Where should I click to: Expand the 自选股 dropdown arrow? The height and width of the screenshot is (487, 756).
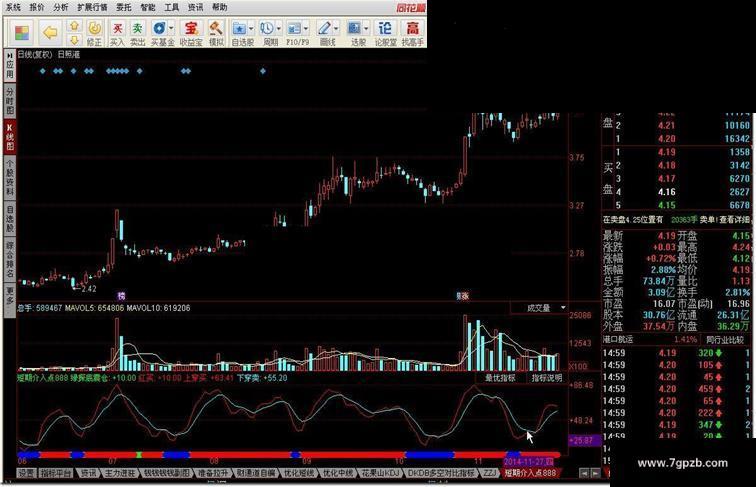click(251, 29)
